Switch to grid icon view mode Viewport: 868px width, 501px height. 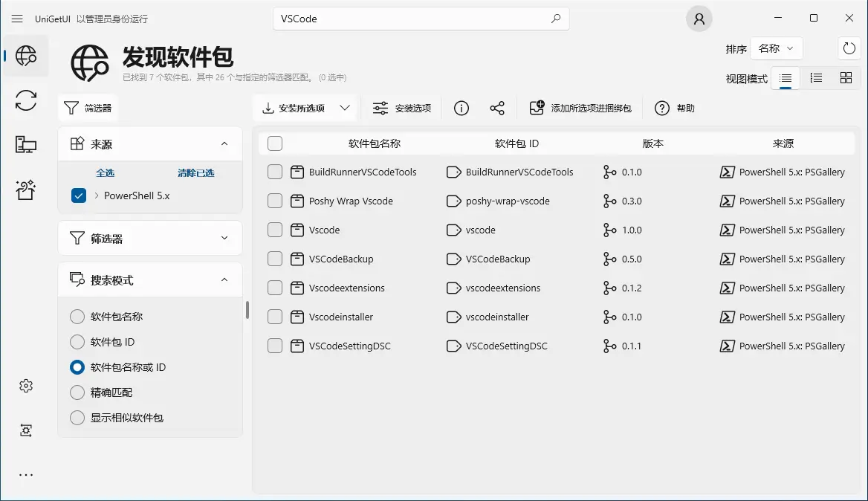pyautogui.click(x=846, y=78)
